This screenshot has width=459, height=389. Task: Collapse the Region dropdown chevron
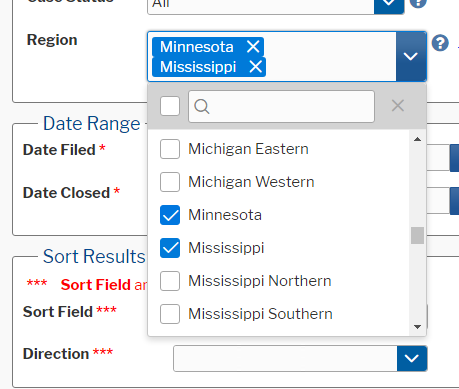point(411,56)
